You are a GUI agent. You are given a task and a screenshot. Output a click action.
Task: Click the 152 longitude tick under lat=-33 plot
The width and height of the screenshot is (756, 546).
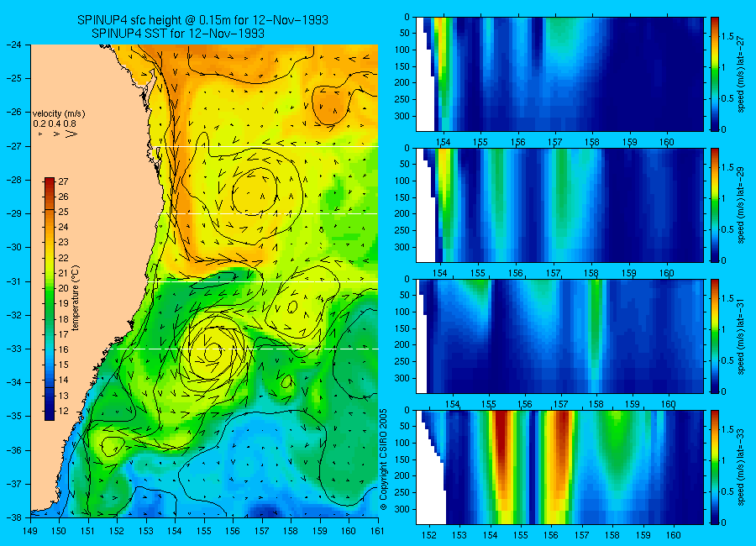[428, 535]
